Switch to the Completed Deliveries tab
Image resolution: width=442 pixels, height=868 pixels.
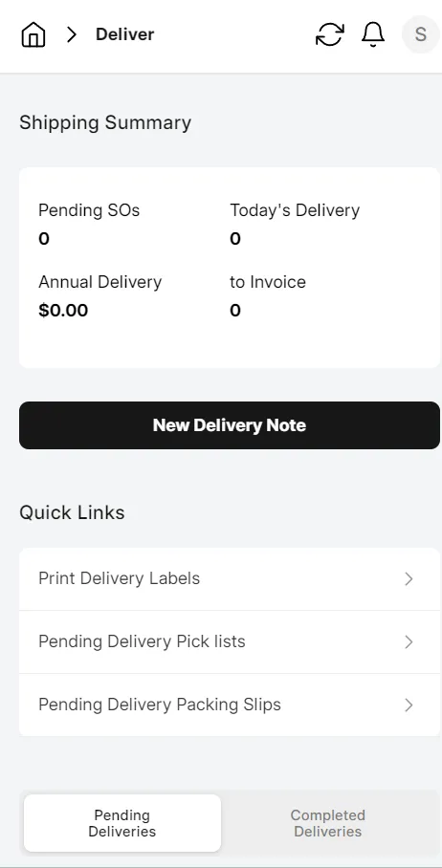point(328,823)
